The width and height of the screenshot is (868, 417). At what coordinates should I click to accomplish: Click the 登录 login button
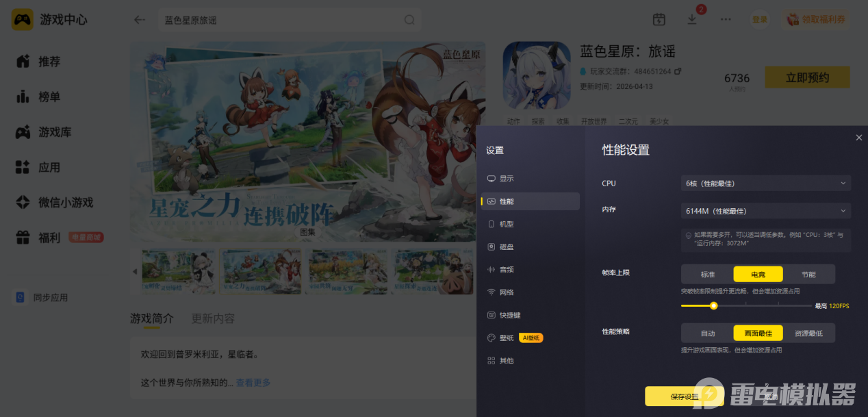pyautogui.click(x=760, y=20)
